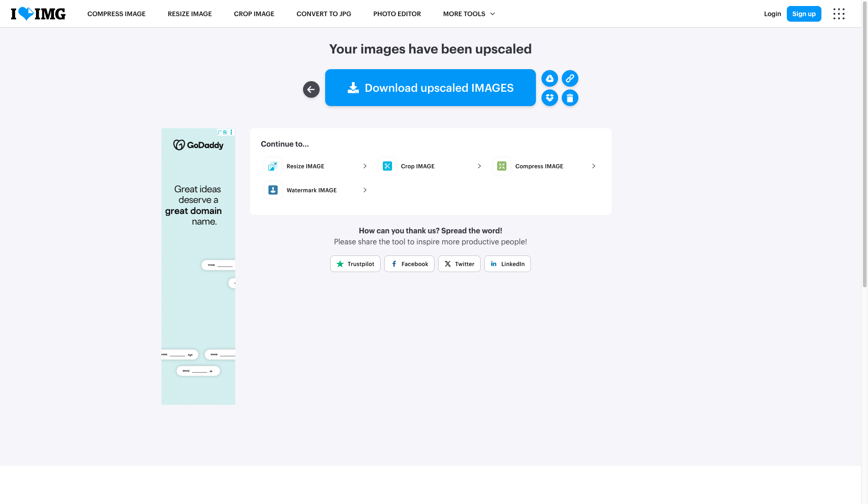Open Compress Image in the navigation bar
Screen dimensions: 868x504
(x=116, y=14)
